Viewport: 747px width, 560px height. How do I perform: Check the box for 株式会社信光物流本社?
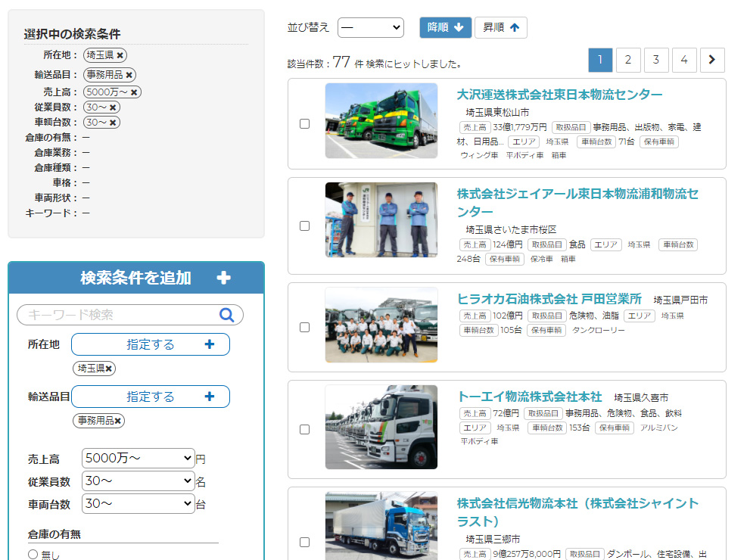(304, 542)
